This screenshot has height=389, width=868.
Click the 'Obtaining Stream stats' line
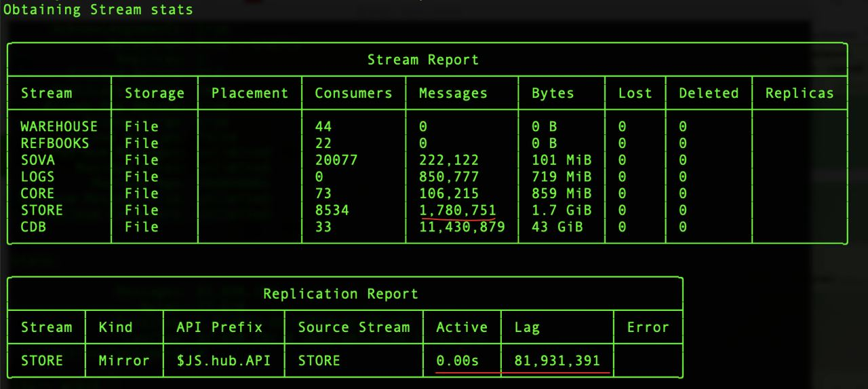[x=98, y=10]
